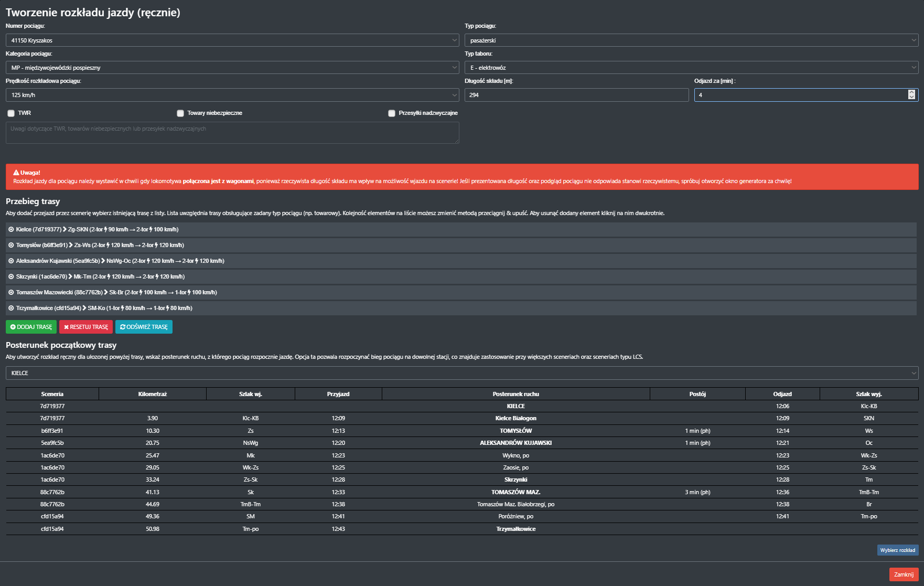Tick the Towary niebezpieczne checkbox

pos(180,113)
